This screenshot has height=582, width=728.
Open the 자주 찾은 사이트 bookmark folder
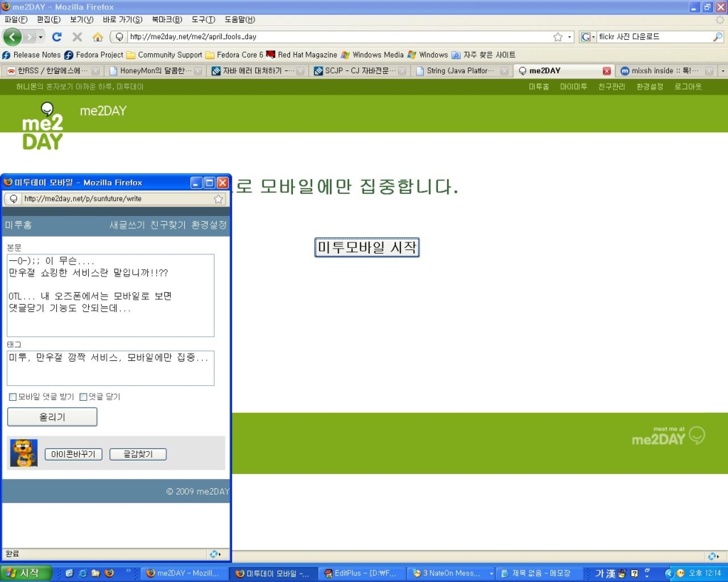[x=483, y=55]
